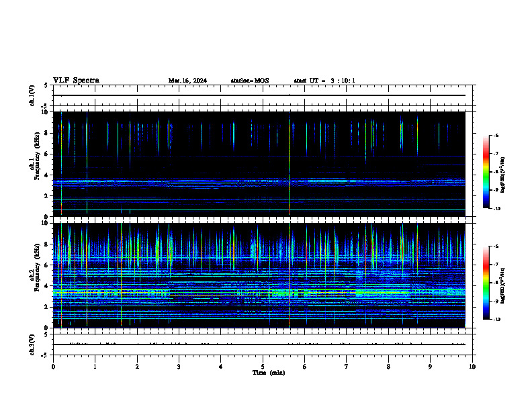Click the "start UT = 3 :10: 1" text
The height and width of the screenshot is (411, 532).
[324, 81]
